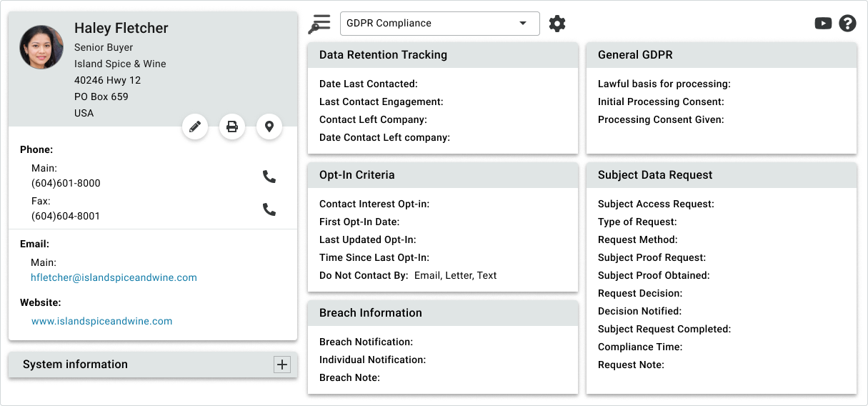Call the main phone number icon

tap(269, 177)
